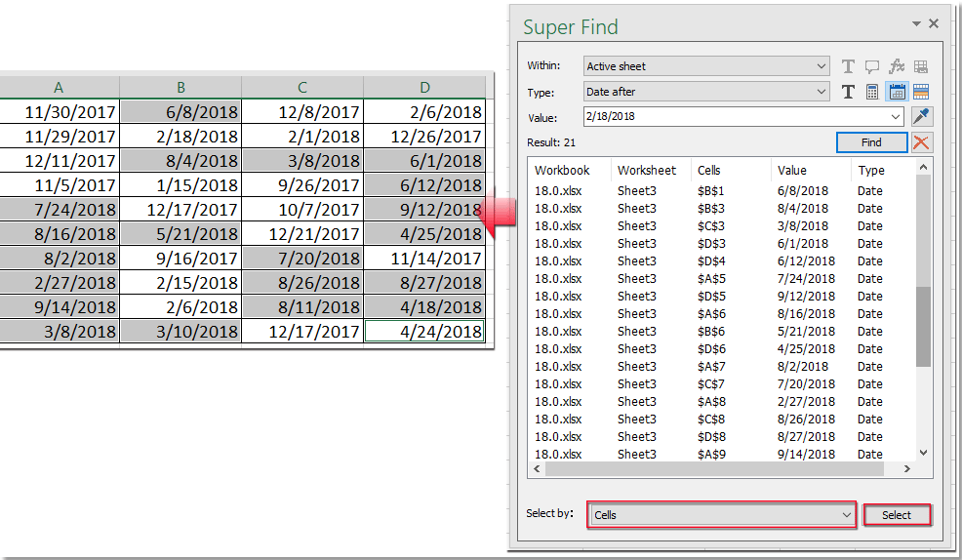
Task: Sort results by Value column header
Action: point(792,171)
